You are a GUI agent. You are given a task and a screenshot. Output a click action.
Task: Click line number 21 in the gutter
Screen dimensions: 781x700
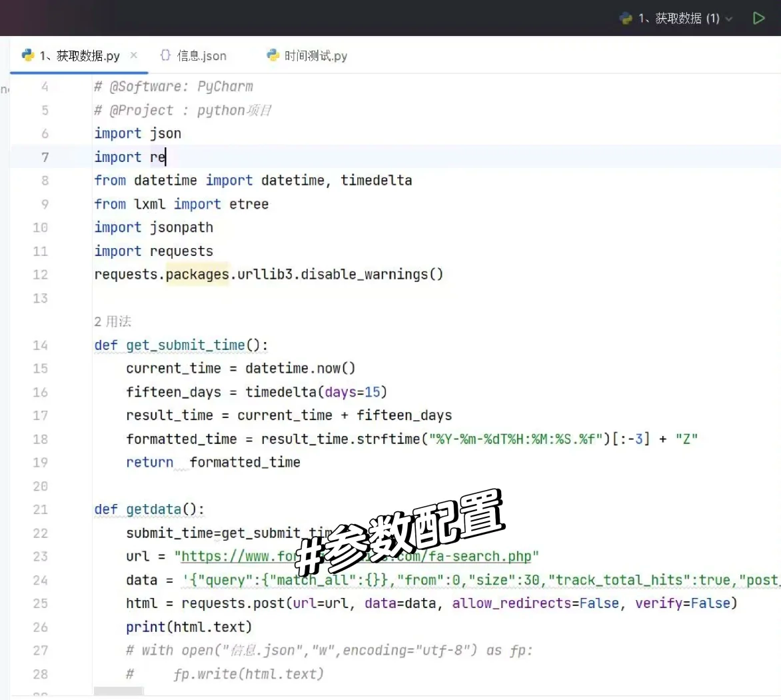tap(41, 510)
